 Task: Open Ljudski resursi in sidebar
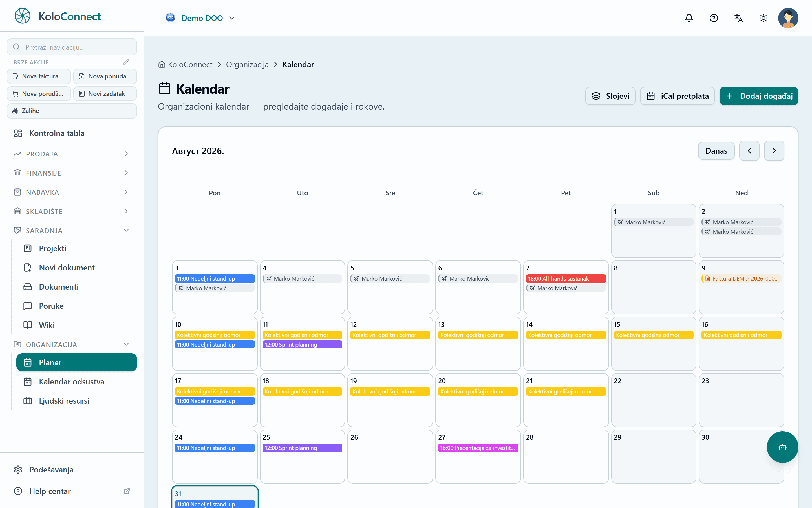coord(76,400)
